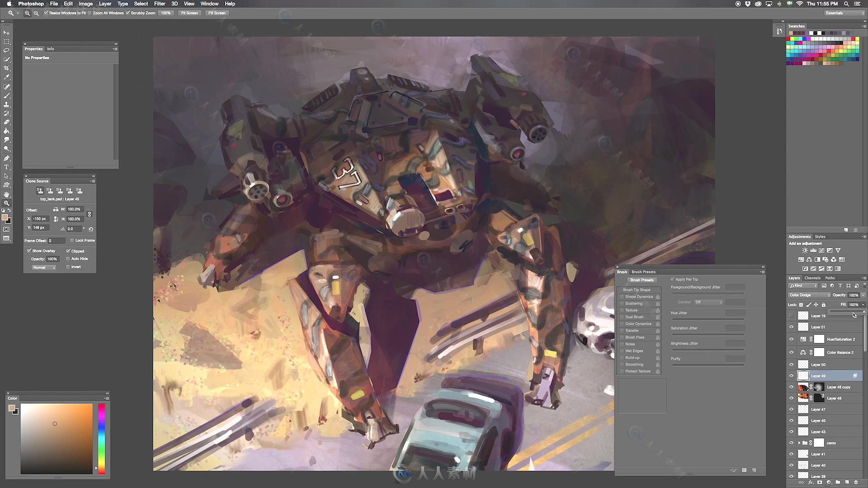The image size is (868, 488).
Task: Open the Filter menu
Action: [160, 4]
